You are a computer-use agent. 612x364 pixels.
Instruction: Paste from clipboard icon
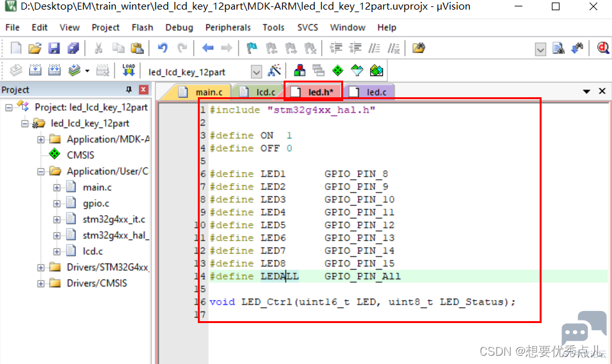pos(137,48)
